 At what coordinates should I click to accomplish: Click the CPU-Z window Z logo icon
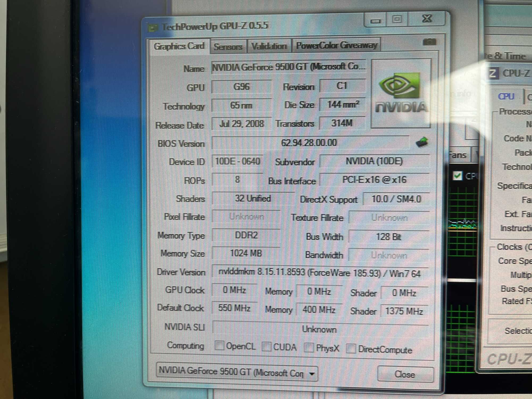coord(493,73)
